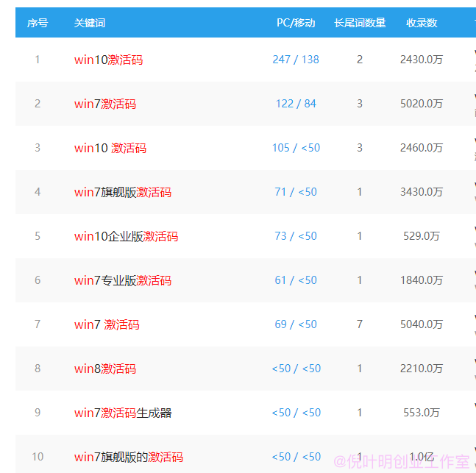Select indexed count 529.0万
Image resolution: width=476 pixels, height=473 pixels.
[x=422, y=236]
